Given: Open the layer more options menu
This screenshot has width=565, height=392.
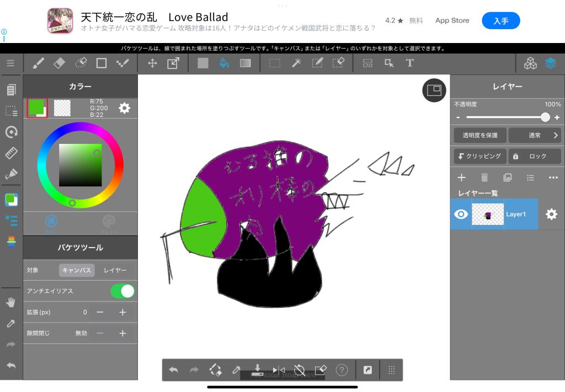Looking at the screenshot, I should [x=553, y=178].
